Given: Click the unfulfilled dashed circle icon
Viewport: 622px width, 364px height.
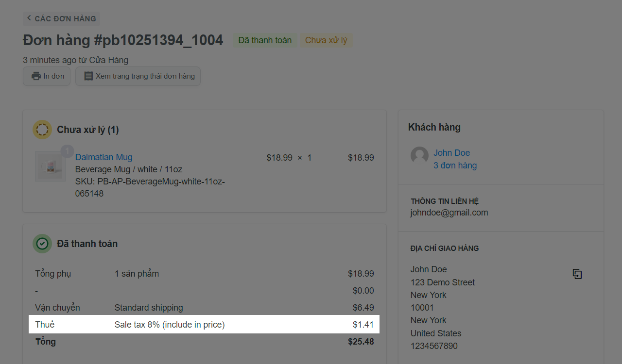Looking at the screenshot, I should [x=42, y=130].
